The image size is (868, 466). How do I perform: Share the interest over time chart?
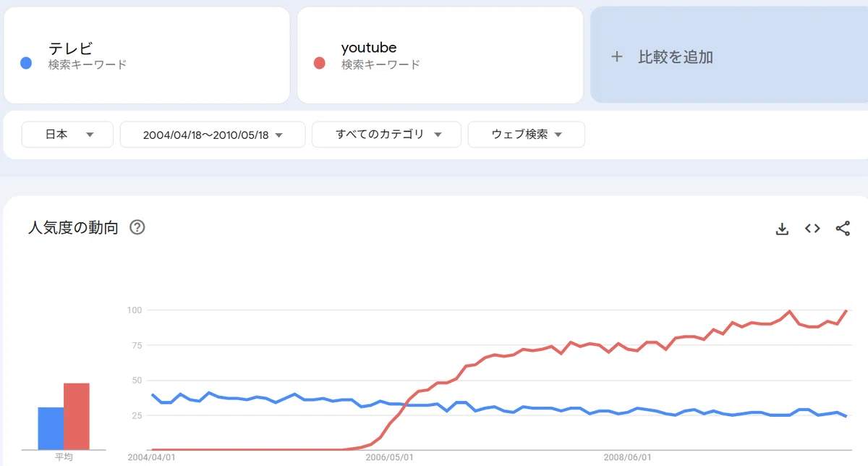(843, 229)
